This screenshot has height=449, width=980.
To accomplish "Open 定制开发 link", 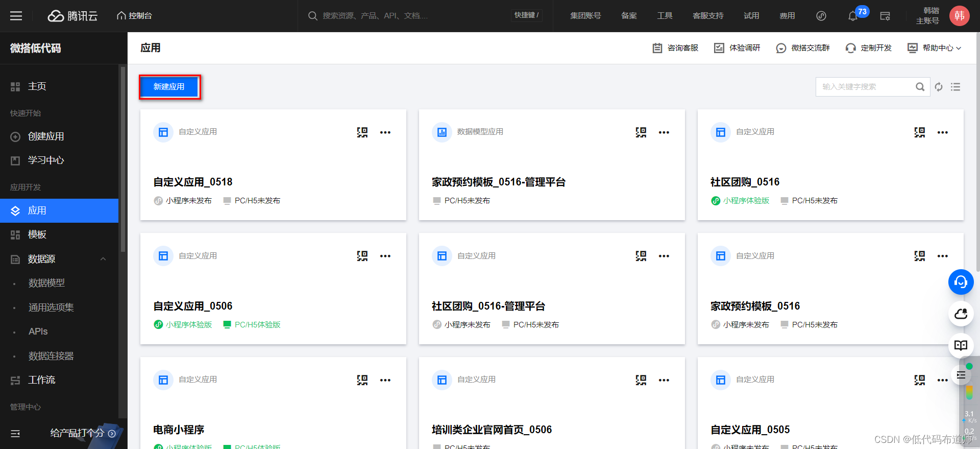I will (x=869, y=48).
